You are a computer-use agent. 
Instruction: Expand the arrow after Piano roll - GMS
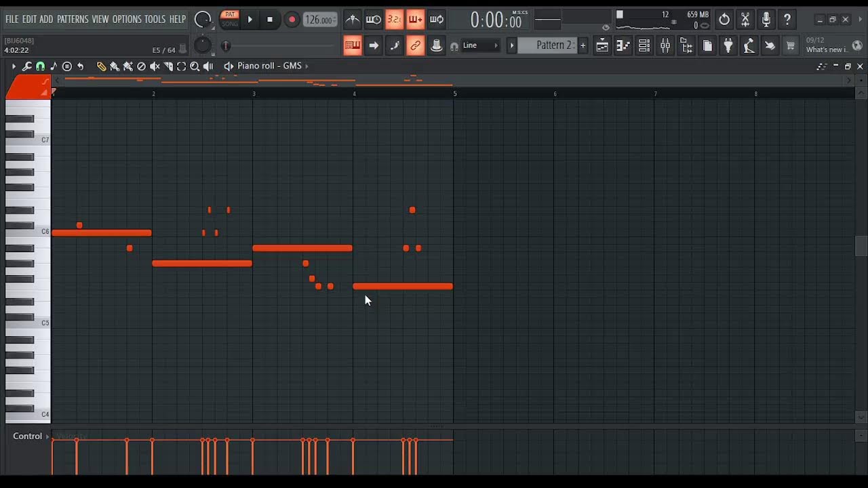click(307, 66)
